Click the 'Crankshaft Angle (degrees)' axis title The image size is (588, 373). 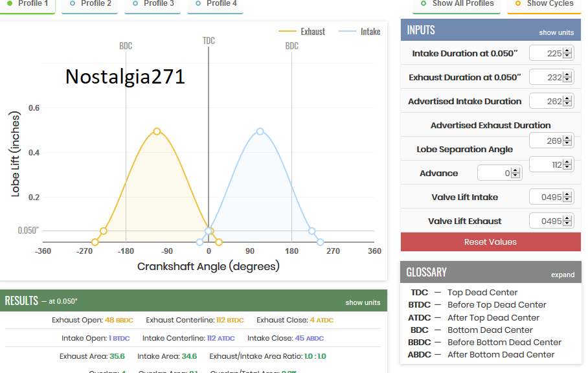209,267
